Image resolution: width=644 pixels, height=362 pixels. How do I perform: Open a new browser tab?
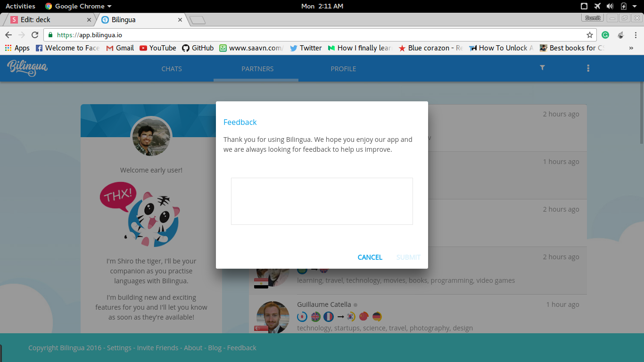point(198,20)
